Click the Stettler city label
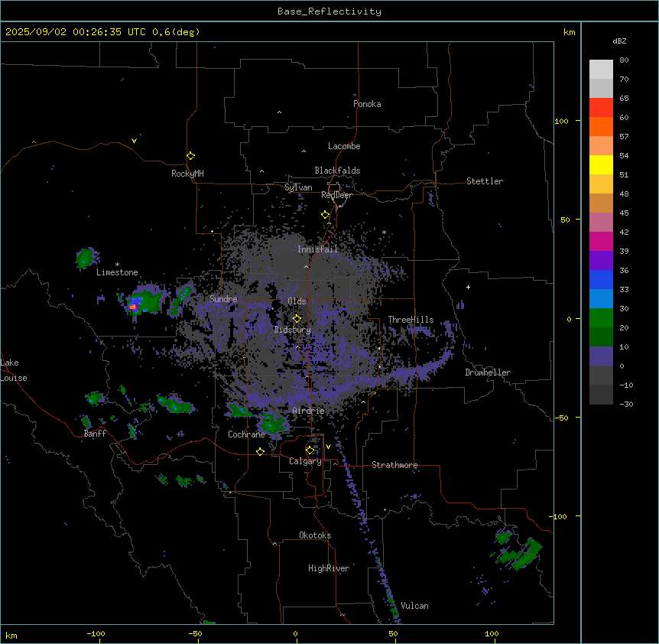The image size is (659, 644). (x=484, y=181)
